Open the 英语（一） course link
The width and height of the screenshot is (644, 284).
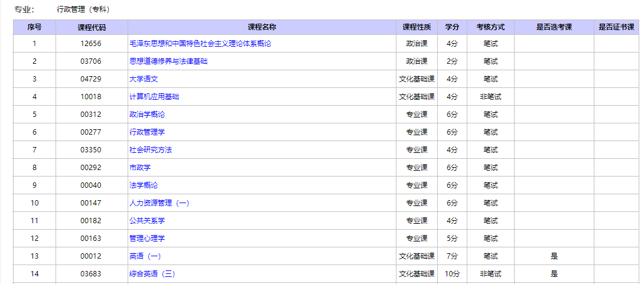tap(145, 256)
